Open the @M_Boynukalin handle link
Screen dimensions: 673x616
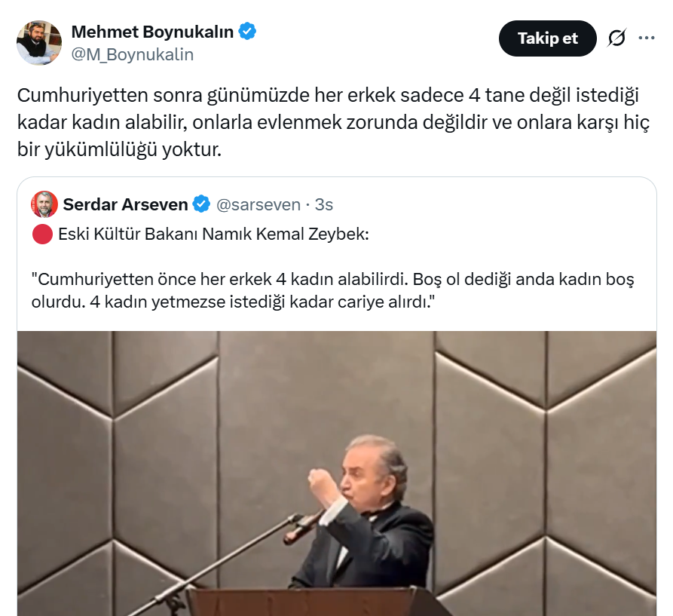point(132,54)
